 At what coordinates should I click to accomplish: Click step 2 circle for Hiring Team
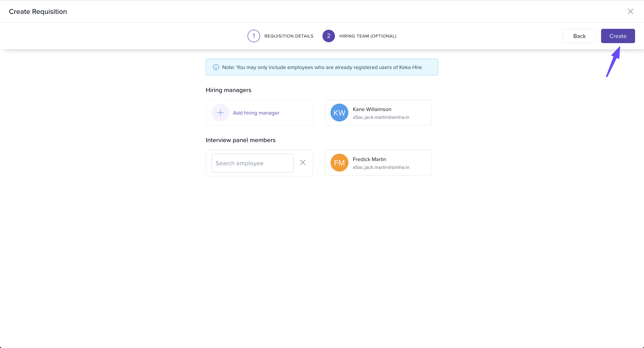328,36
